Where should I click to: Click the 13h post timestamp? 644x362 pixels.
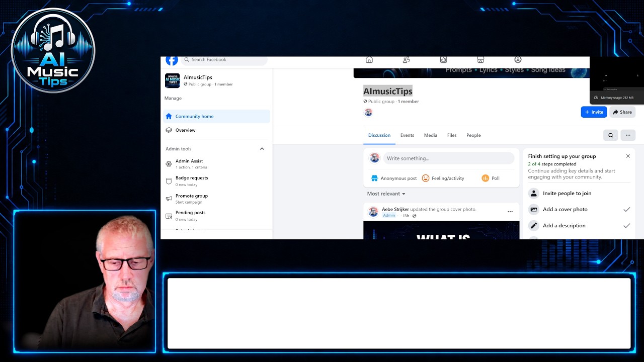point(406,216)
